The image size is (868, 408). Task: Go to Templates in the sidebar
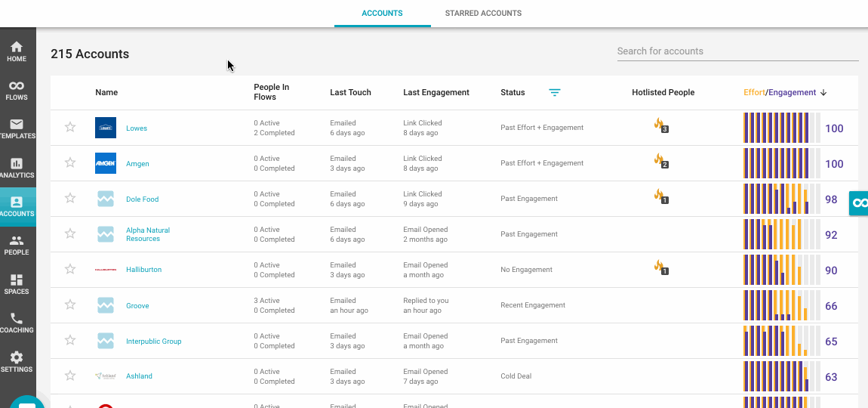click(17, 129)
